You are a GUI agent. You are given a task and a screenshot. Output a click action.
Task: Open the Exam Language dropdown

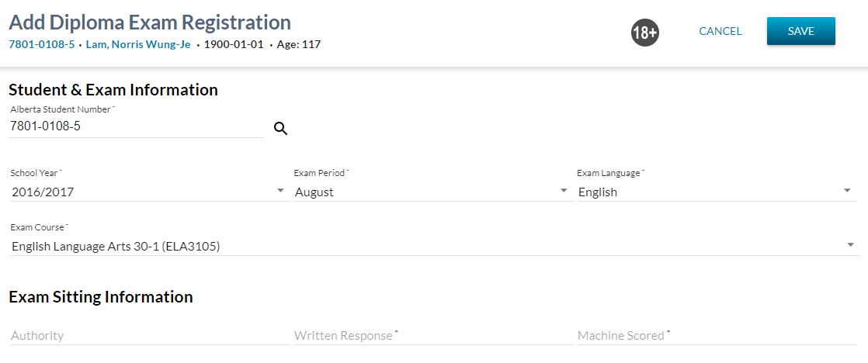tap(716, 192)
